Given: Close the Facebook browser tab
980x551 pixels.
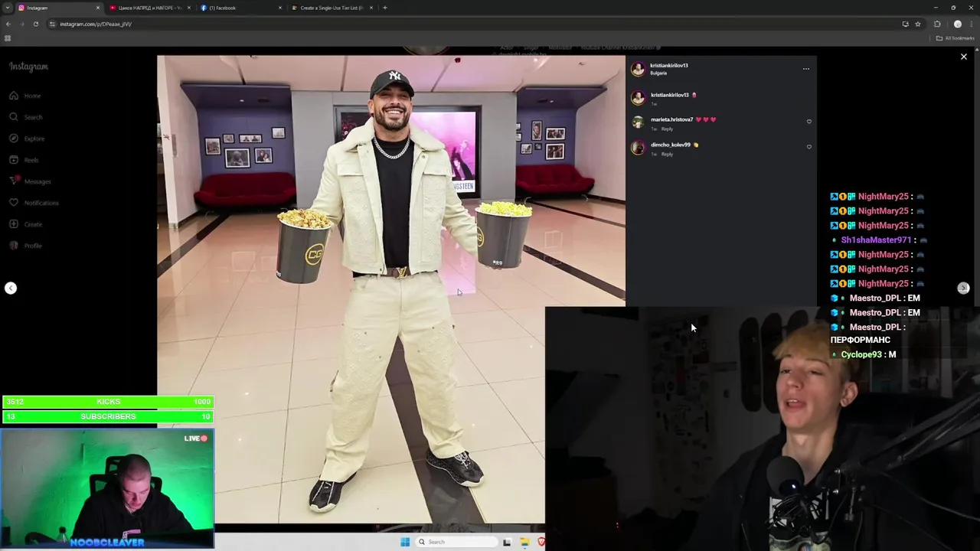Looking at the screenshot, I should pos(279,8).
